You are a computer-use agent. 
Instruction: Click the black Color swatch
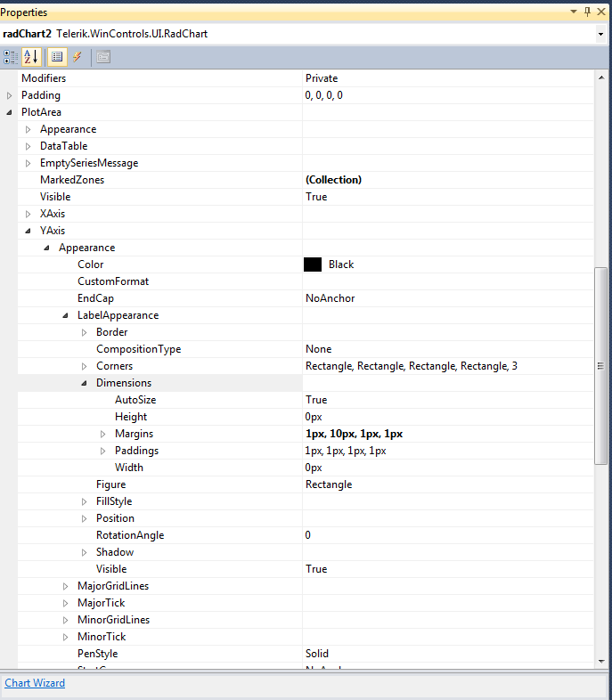coord(313,265)
